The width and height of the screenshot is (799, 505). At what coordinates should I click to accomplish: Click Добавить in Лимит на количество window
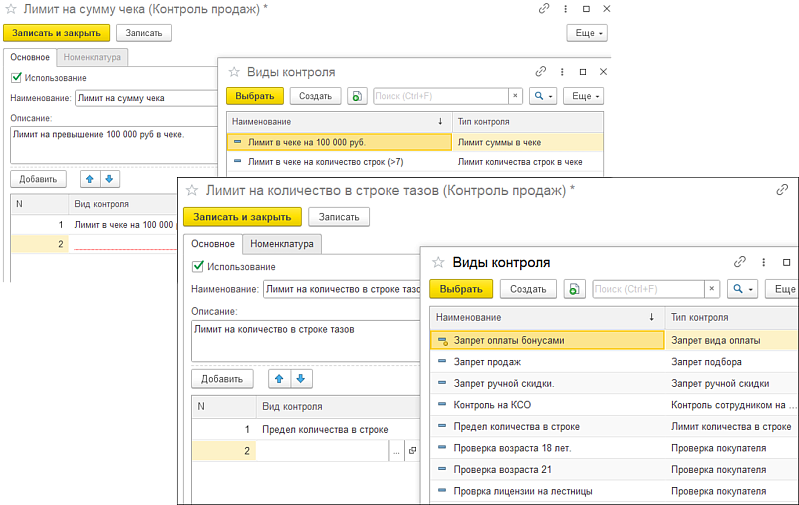[222, 379]
